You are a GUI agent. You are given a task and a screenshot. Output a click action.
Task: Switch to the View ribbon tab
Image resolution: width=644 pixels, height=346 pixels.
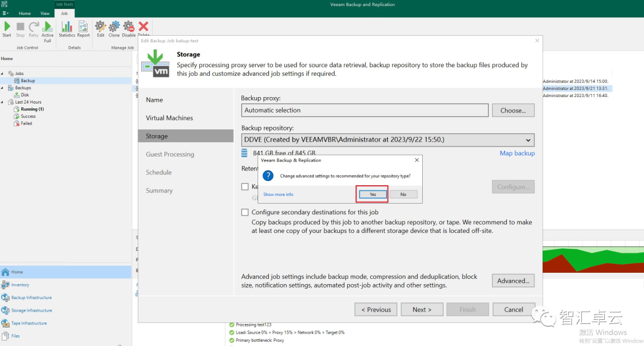coord(45,13)
